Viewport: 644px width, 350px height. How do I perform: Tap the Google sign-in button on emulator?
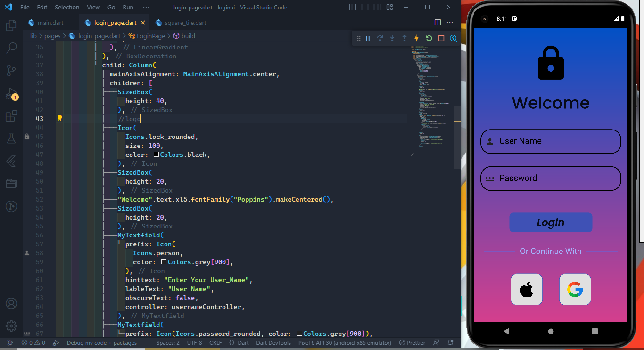tap(575, 289)
